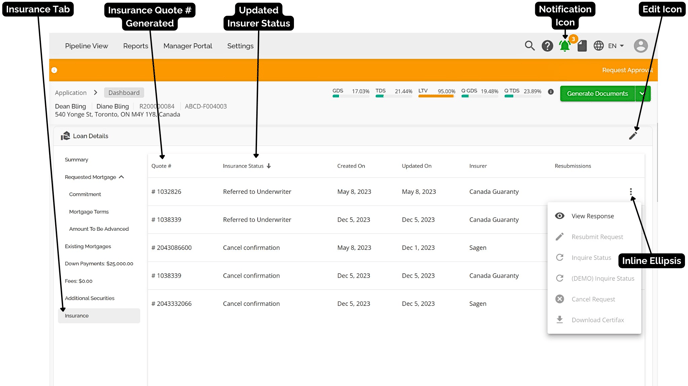Open the EN language dropdown
The height and width of the screenshot is (386, 688).
point(616,46)
